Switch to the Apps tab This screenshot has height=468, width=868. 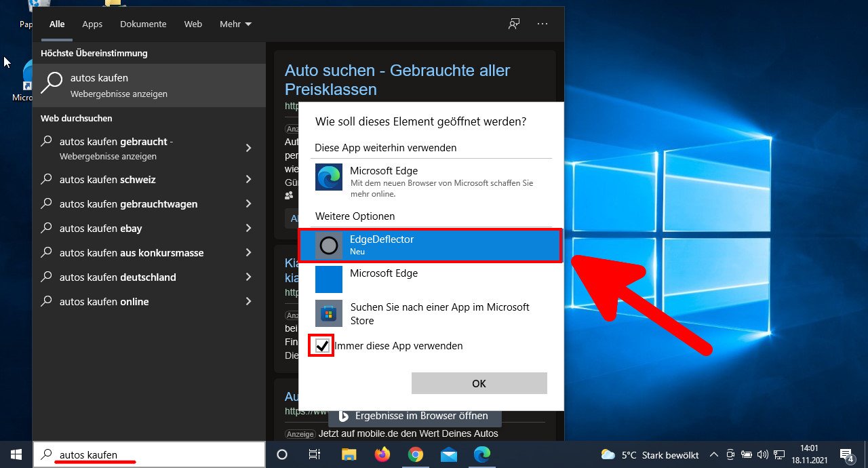[92, 24]
